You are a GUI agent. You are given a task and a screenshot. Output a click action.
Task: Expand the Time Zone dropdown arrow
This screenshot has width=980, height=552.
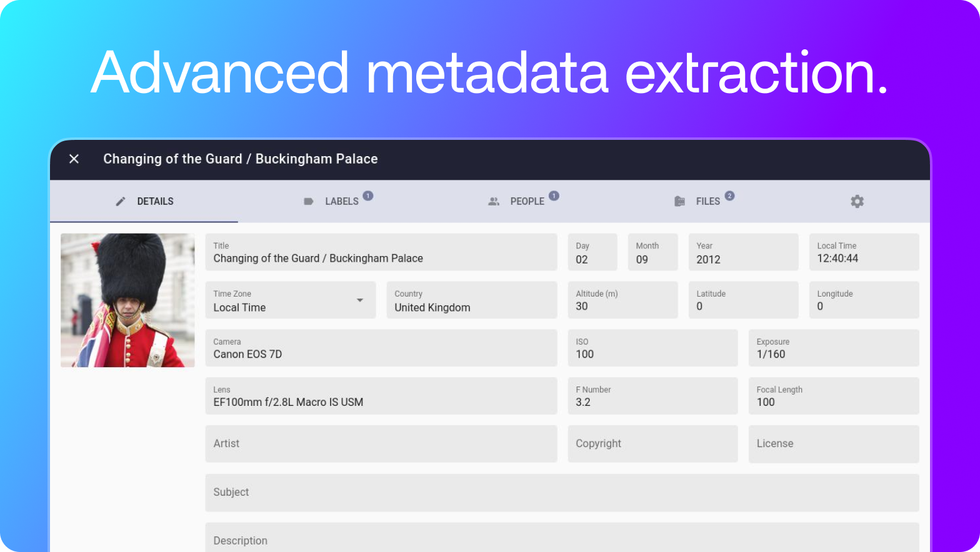(360, 300)
